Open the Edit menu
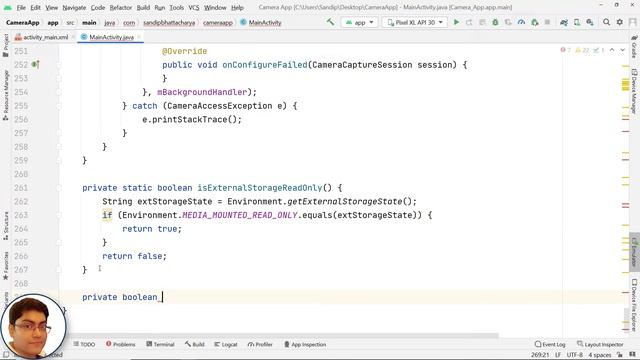Image resolution: width=640 pixels, height=360 pixels. click(36, 7)
